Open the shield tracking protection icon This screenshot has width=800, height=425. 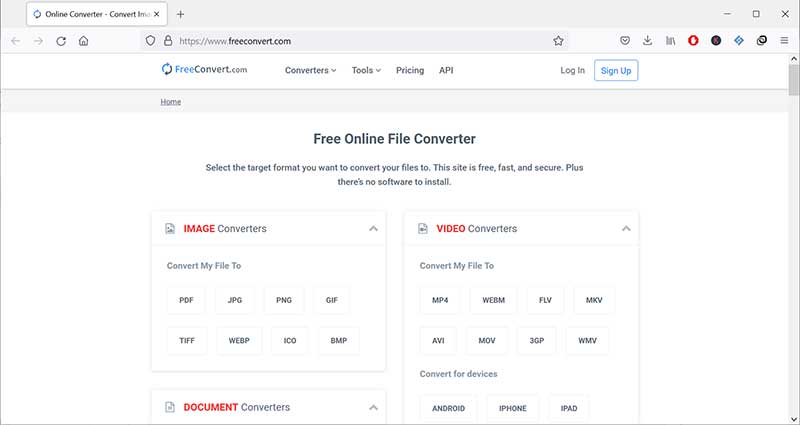(150, 41)
